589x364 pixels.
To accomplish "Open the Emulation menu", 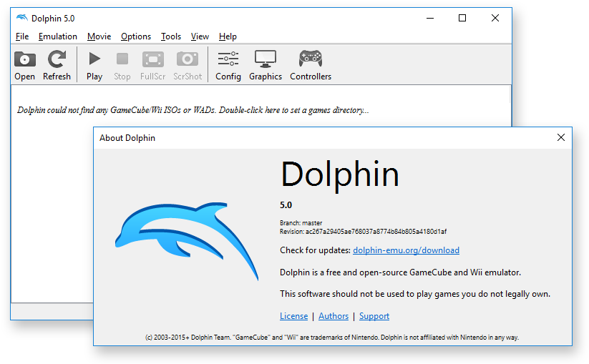I will (58, 36).
